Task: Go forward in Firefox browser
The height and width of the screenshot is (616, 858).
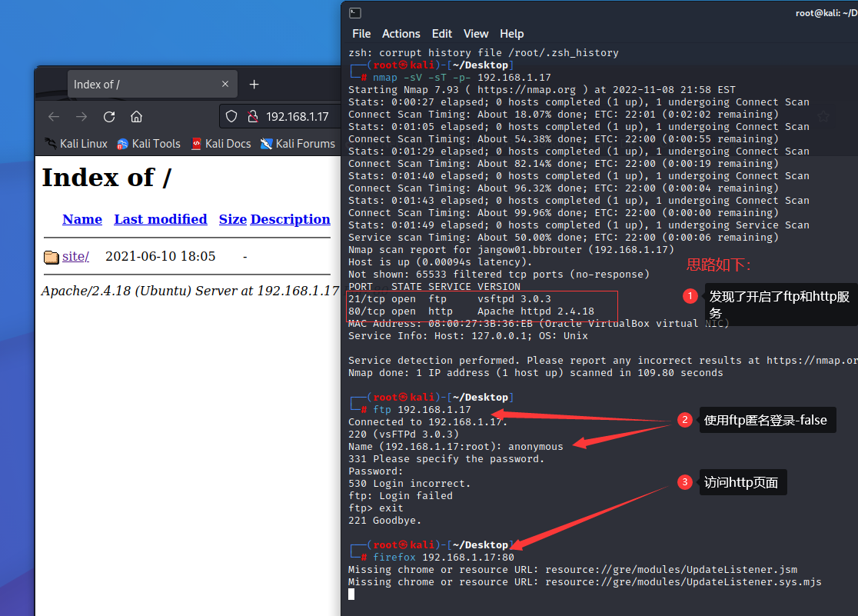Action: point(81,117)
